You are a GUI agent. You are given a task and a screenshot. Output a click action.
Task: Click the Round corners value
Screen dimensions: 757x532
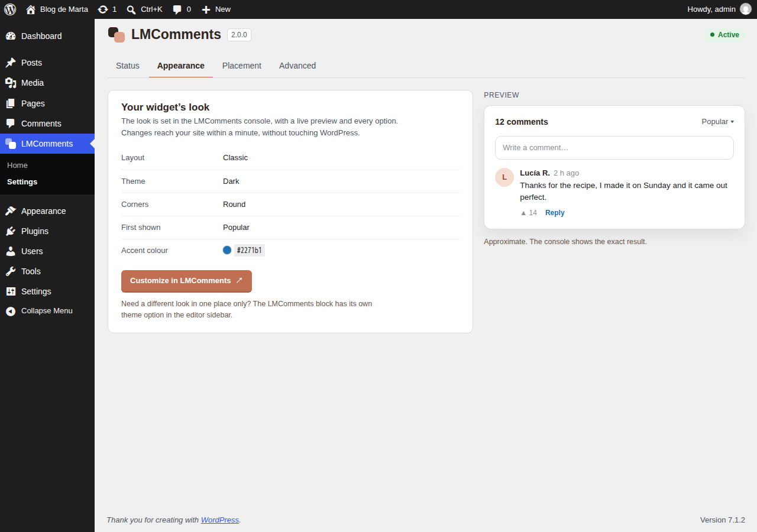pos(234,205)
